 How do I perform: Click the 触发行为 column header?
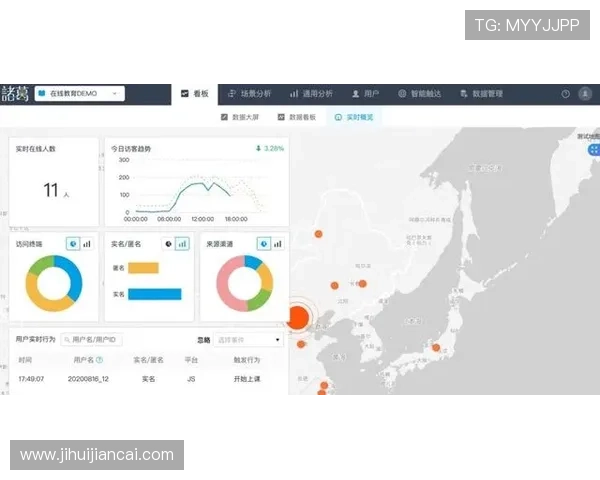[247, 360]
